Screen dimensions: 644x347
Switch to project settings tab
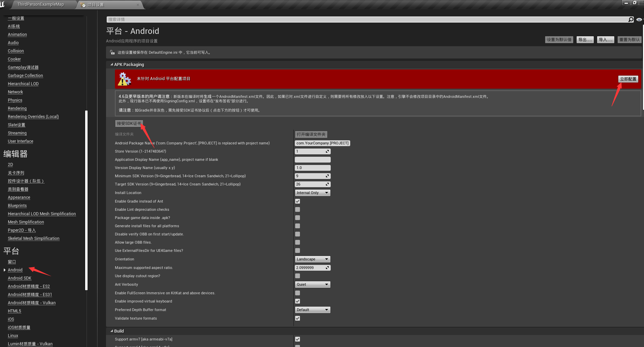pos(110,5)
